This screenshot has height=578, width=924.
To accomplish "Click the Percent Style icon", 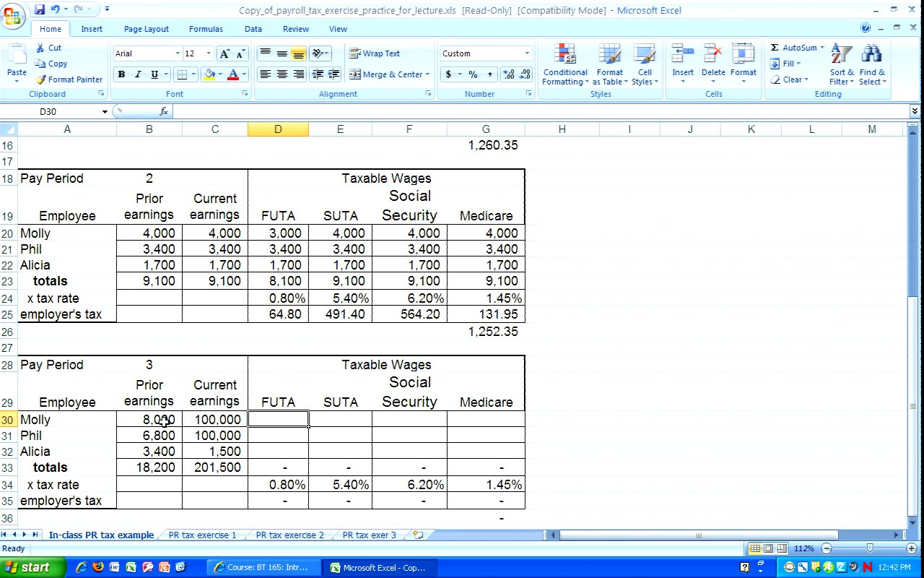I will click(x=473, y=74).
